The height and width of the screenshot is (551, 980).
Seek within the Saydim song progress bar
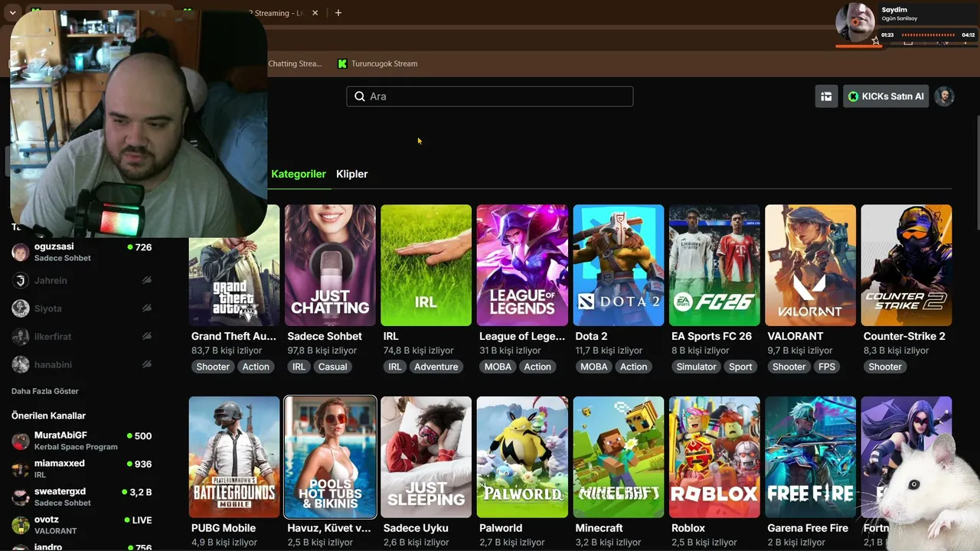(x=928, y=34)
